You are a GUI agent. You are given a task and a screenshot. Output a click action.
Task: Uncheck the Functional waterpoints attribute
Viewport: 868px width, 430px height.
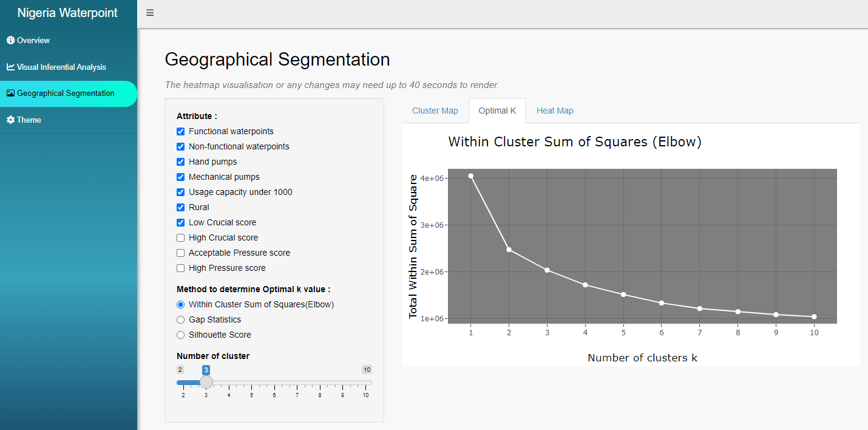(x=180, y=131)
